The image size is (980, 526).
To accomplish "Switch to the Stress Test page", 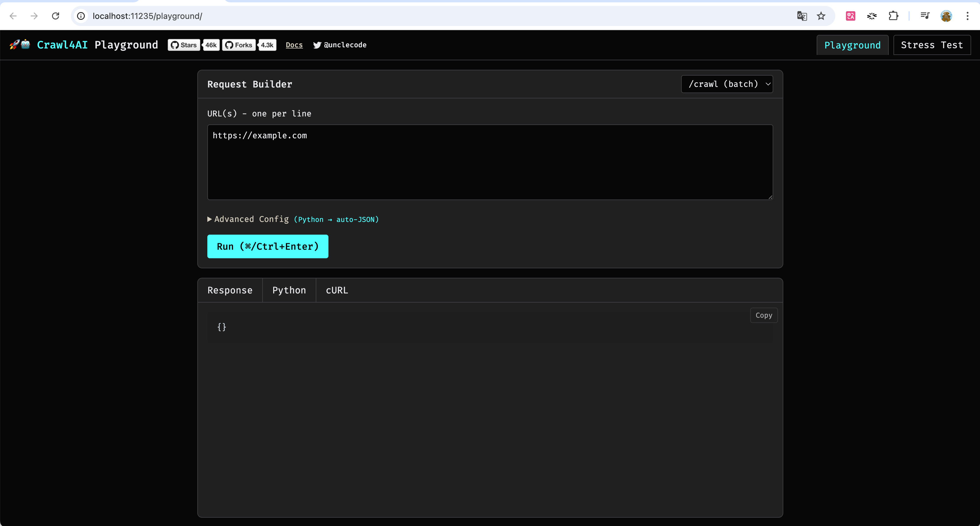I will (x=932, y=45).
